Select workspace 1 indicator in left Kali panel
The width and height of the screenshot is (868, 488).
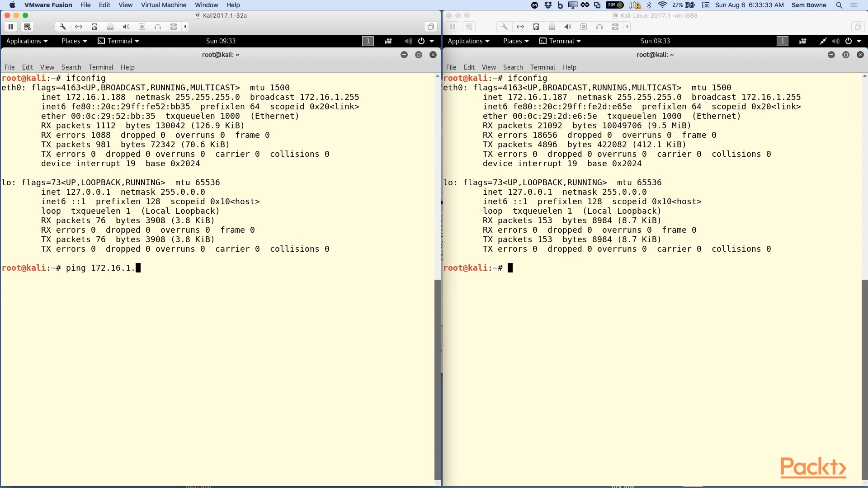click(x=368, y=41)
